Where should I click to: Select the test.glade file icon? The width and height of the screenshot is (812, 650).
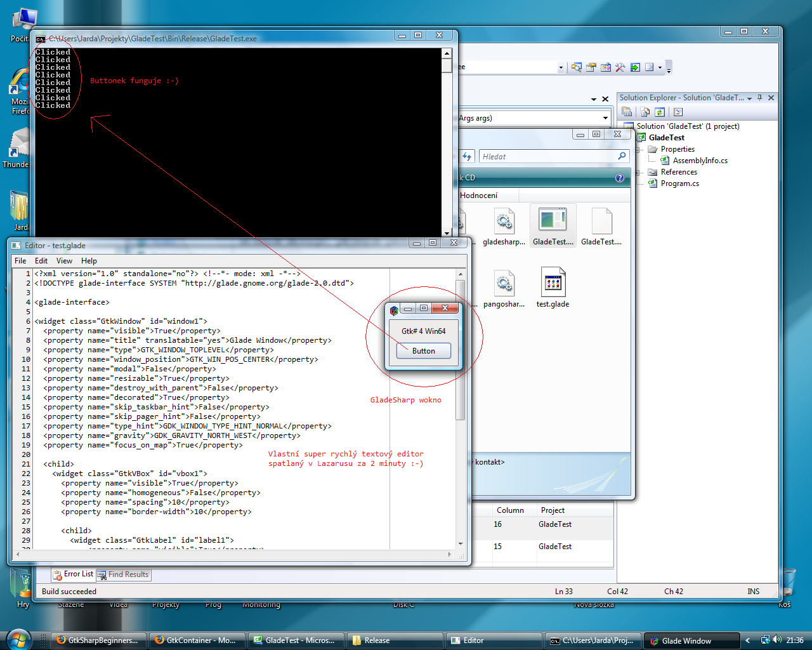553,288
